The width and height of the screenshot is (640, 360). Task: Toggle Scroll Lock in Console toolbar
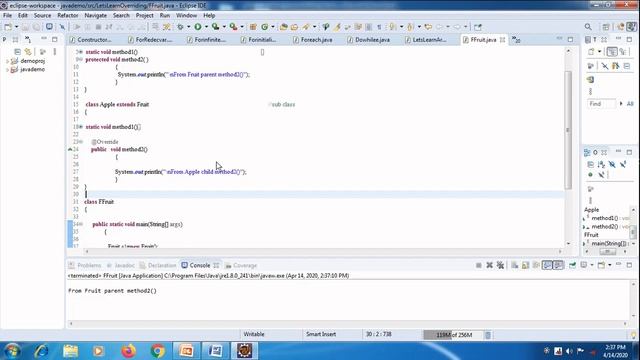(x=525, y=265)
